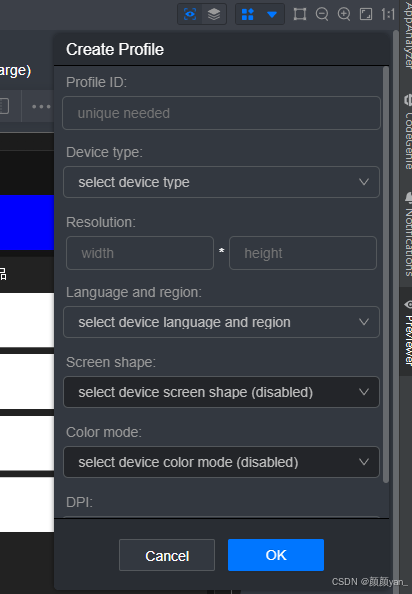Click the height resolution field
The height and width of the screenshot is (594, 412).
303,253
